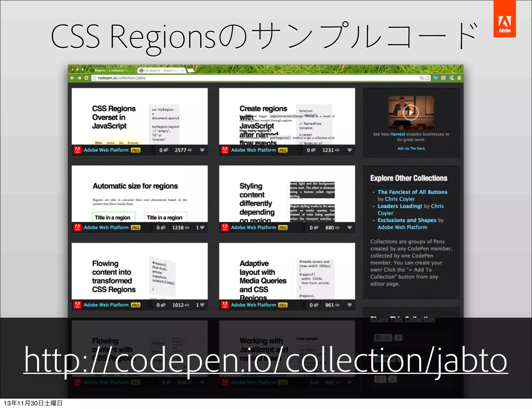Open Adobe Web Platform author on Overset pen

point(106,150)
